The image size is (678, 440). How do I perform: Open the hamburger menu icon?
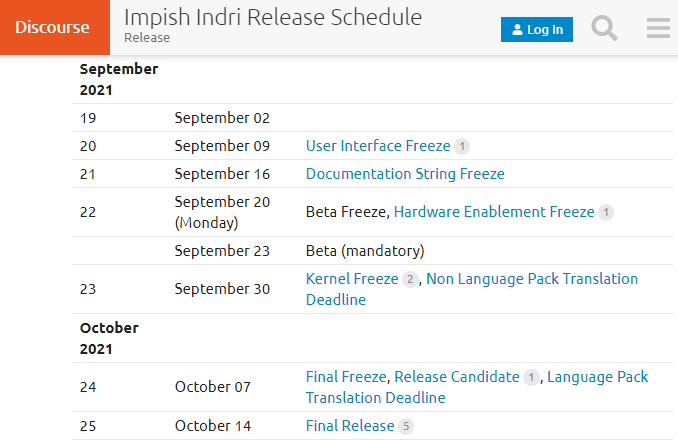point(657,28)
